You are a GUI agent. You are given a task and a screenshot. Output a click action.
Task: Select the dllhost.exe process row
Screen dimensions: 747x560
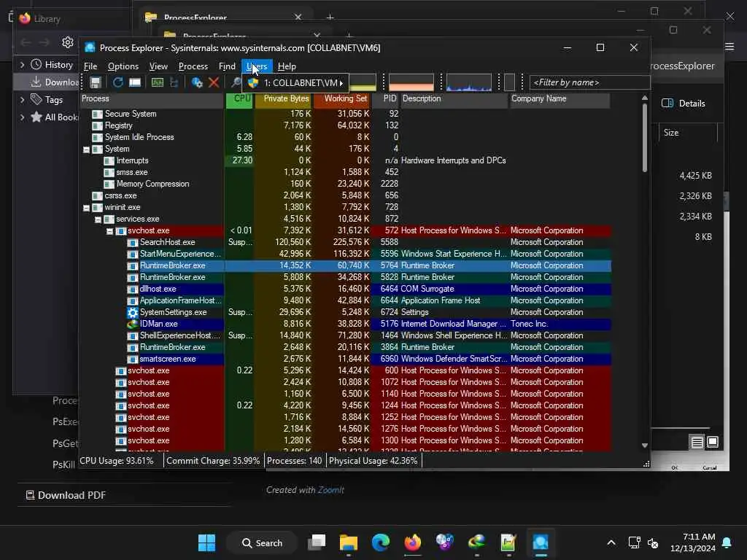(345, 289)
